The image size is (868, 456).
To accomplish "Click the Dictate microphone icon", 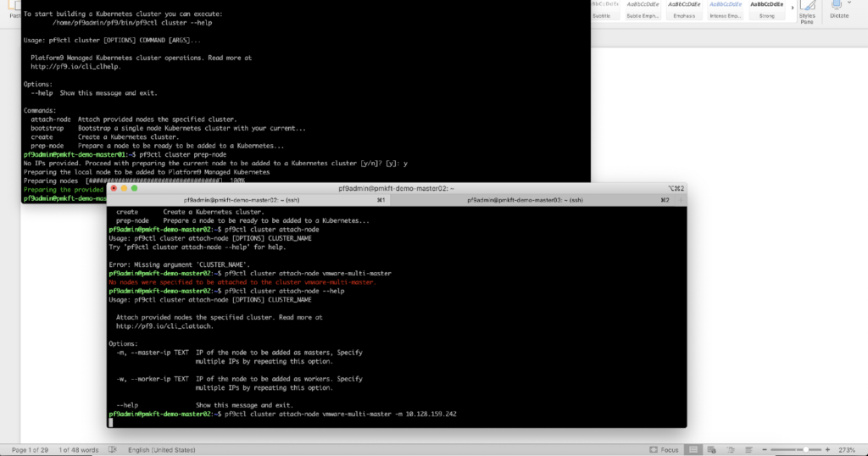I will point(836,7).
